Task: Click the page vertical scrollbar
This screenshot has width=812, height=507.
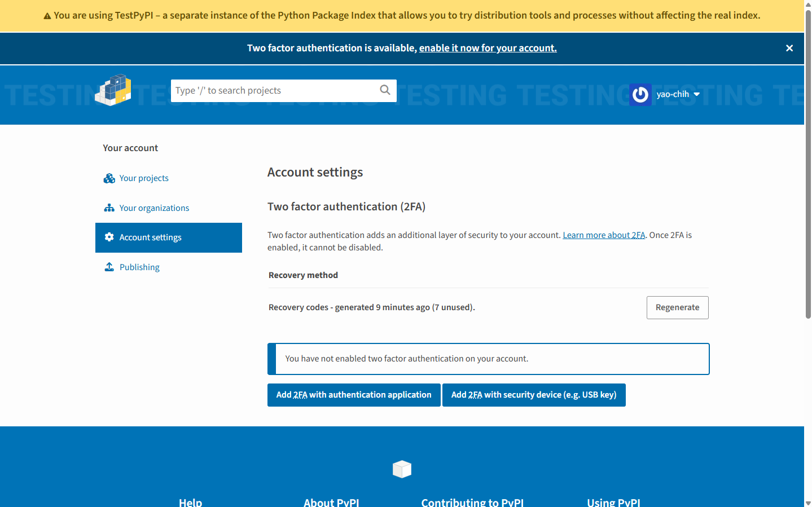Action: tap(808, 164)
